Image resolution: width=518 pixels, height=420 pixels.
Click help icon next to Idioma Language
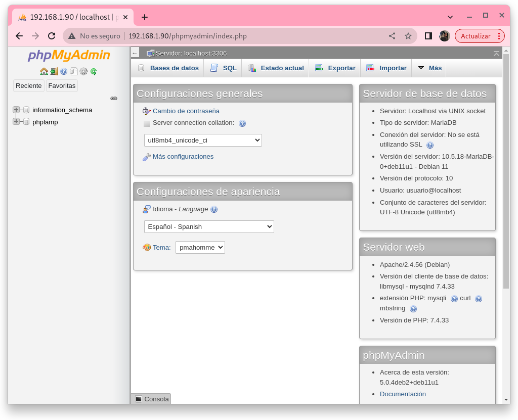(x=214, y=209)
